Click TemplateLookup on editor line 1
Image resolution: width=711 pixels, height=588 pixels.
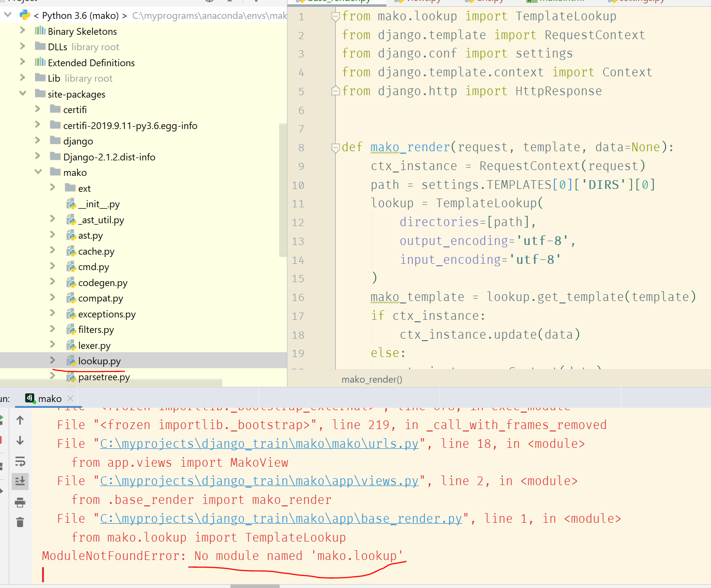pyautogui.click(x=566, y=16)
